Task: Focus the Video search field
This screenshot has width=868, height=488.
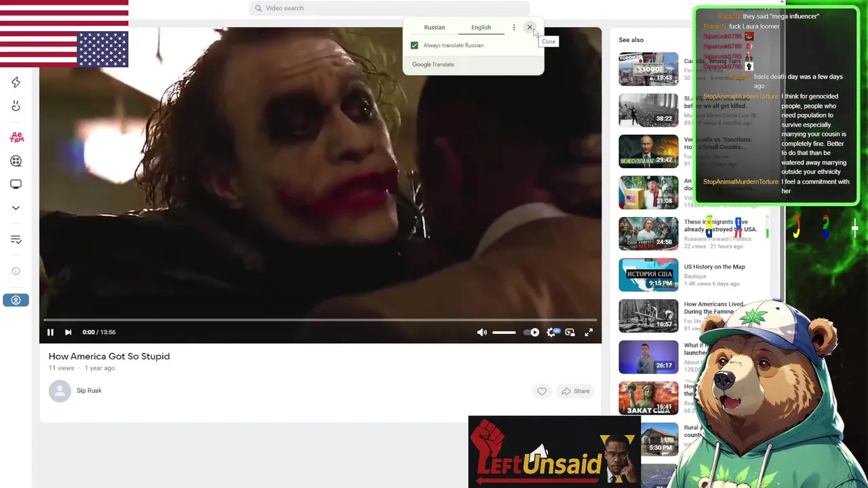Action: pyautogui.click(x=389, y=8)
